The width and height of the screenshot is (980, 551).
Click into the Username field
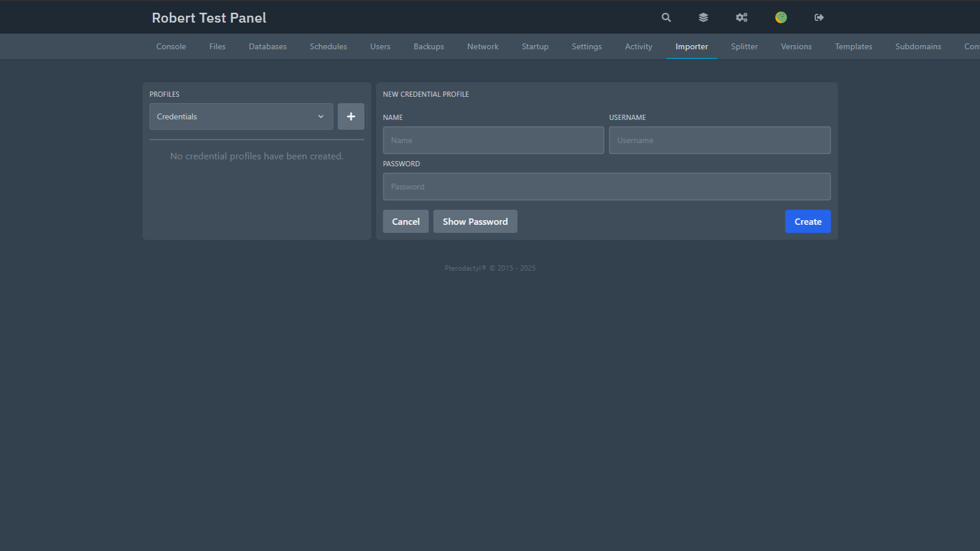[x=720, y=140]
